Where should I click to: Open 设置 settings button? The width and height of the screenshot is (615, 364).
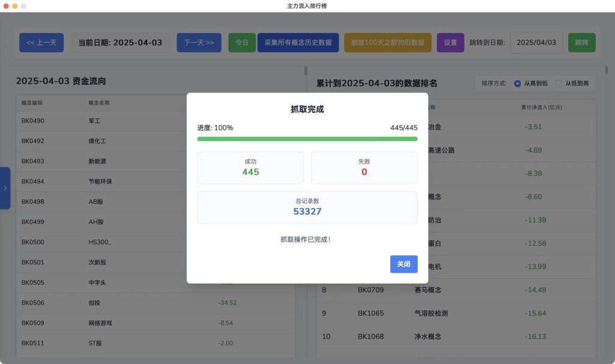(450, 43)
